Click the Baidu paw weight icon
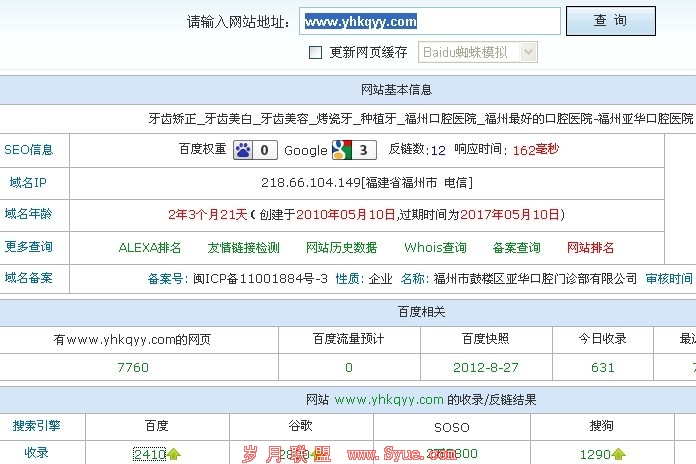 (x=245, y=150)
